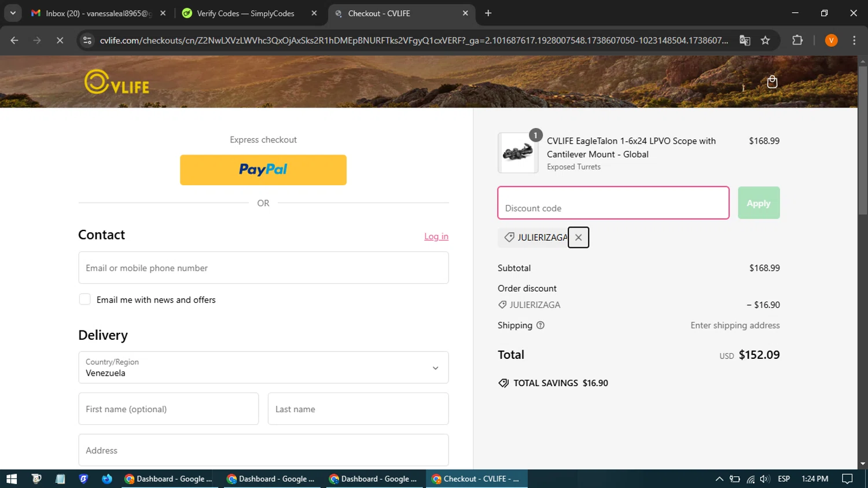Screen dimensions: 868x488
Task: Click the total $152.09 amount
Action: tap(759, 355)
